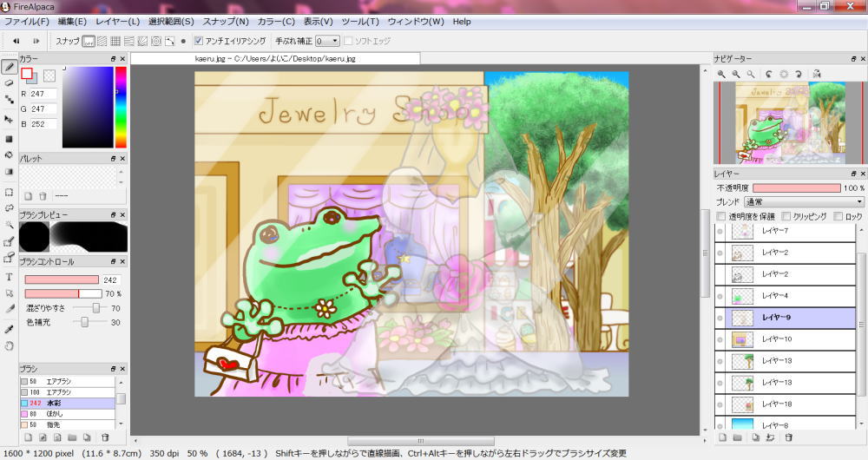Select the Text tool in left toolbar
This screenshot has height=460, width=868.
click(9, 277)
